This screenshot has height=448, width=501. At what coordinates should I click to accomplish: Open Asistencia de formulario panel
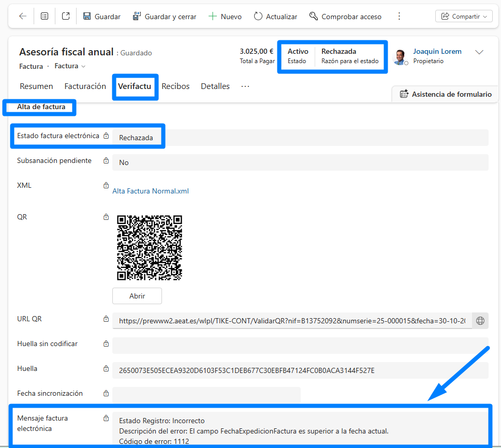coord(446,94)
